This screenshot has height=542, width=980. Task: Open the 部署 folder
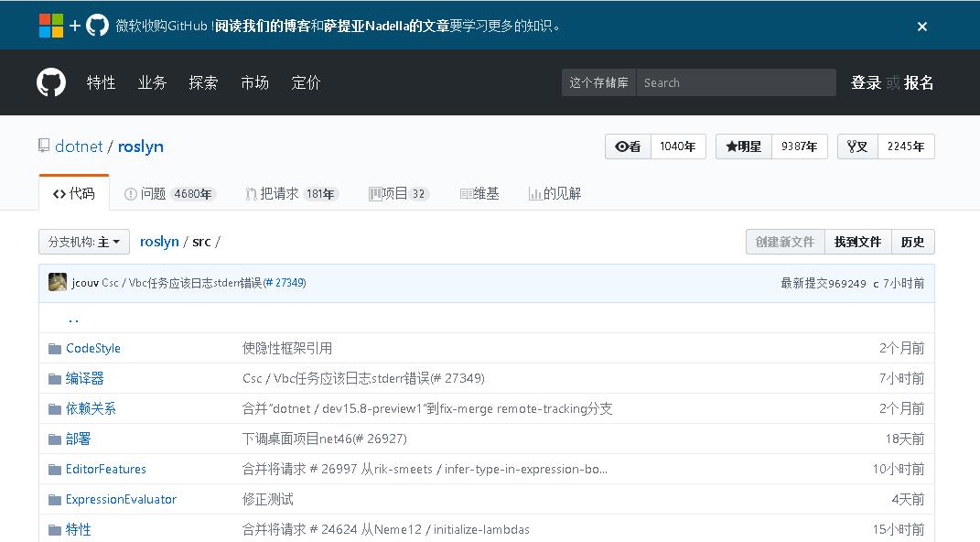(78, 439)
